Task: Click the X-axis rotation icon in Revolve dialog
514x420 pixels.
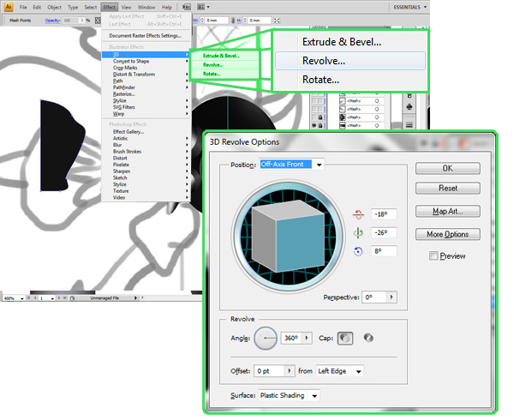Action: point(358,215)
